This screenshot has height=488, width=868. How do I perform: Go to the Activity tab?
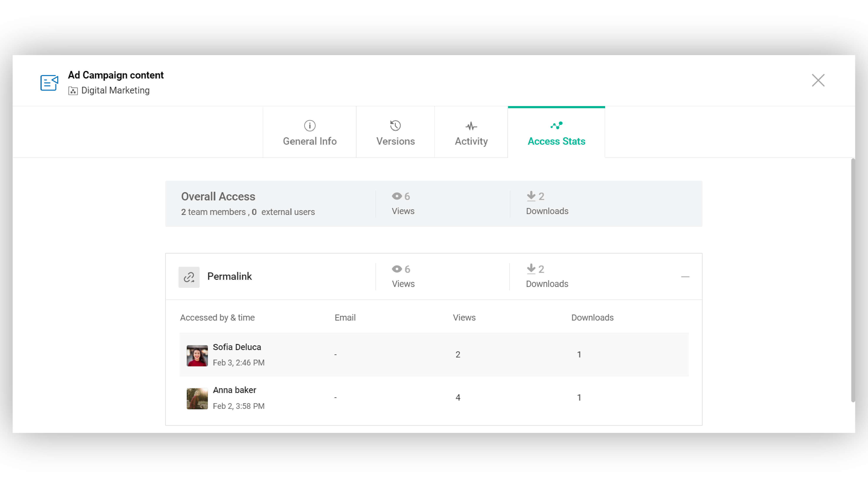[471, 141]
